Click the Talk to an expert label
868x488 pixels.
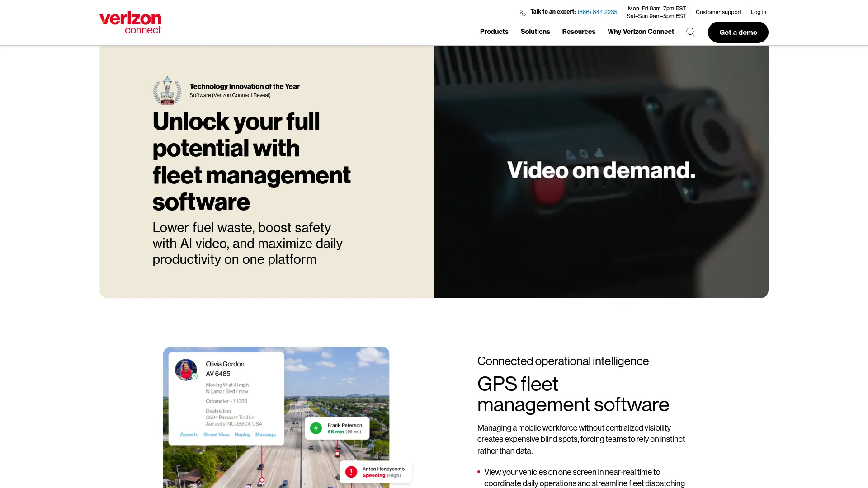pyautogui.click(x=553, y=12)
